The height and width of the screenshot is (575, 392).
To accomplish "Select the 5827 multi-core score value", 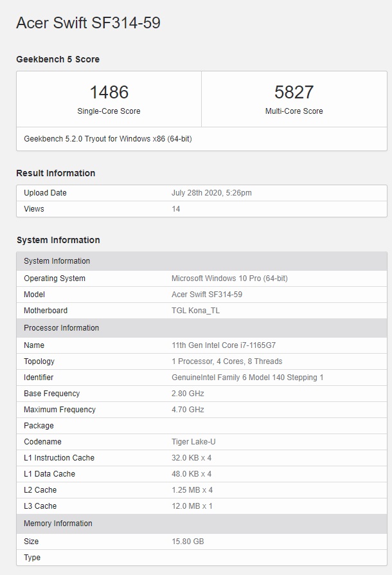I will point(294,93).
